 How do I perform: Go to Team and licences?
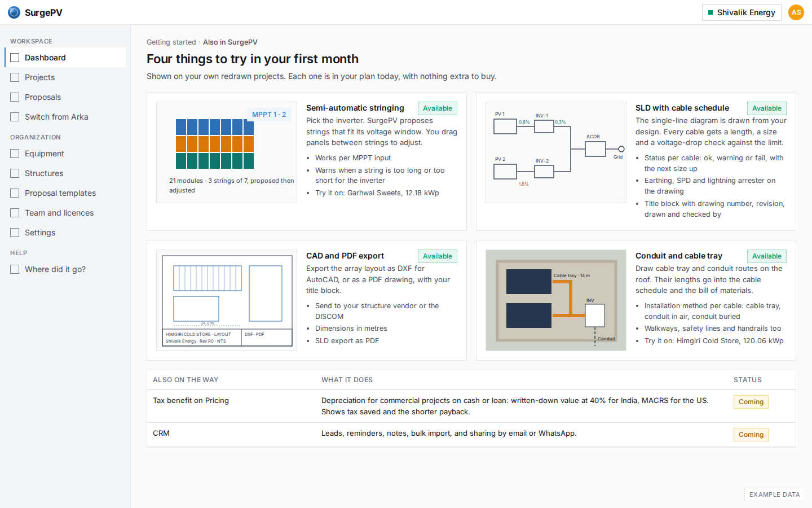coord(65,213)
